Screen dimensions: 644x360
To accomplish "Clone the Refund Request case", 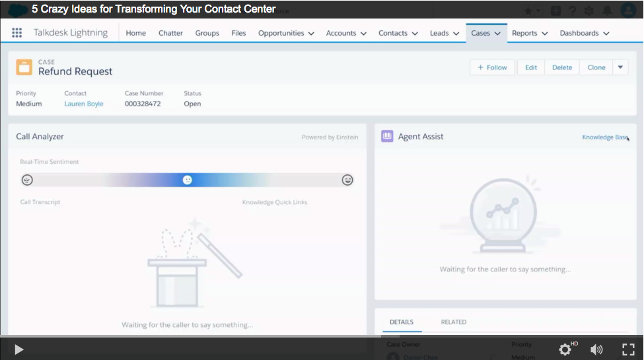I will (596, 67).
